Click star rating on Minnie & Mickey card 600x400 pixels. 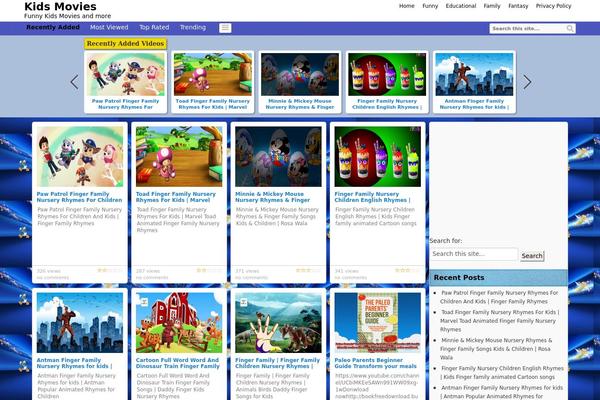pyautogui.click(x=308, y=270)
